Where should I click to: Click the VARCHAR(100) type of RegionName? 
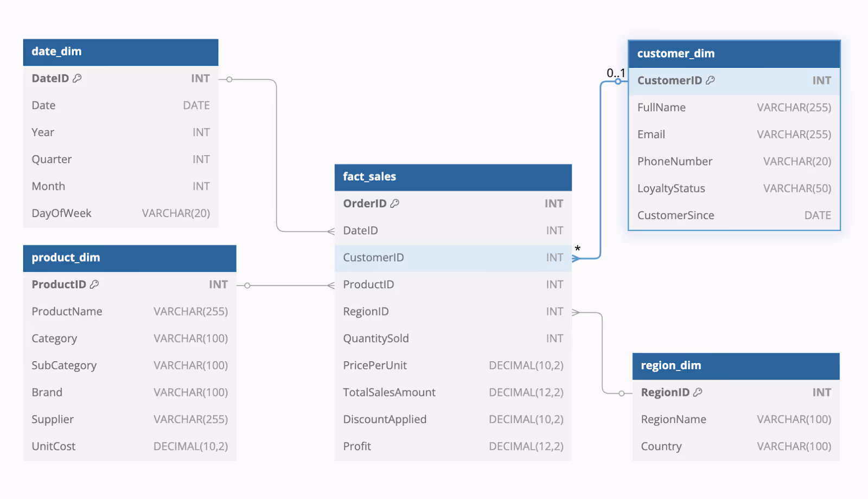click(x=794, y=420)
